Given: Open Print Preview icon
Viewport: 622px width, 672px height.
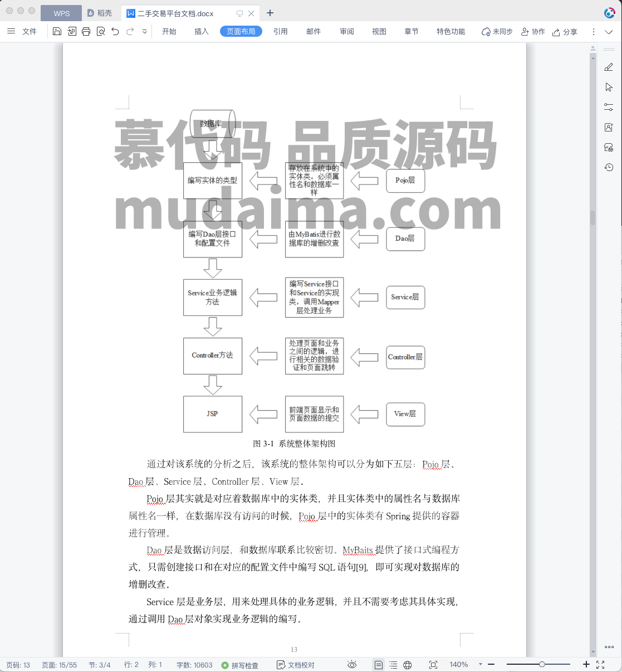Looking at the screenshot, I should click(101, 32).
